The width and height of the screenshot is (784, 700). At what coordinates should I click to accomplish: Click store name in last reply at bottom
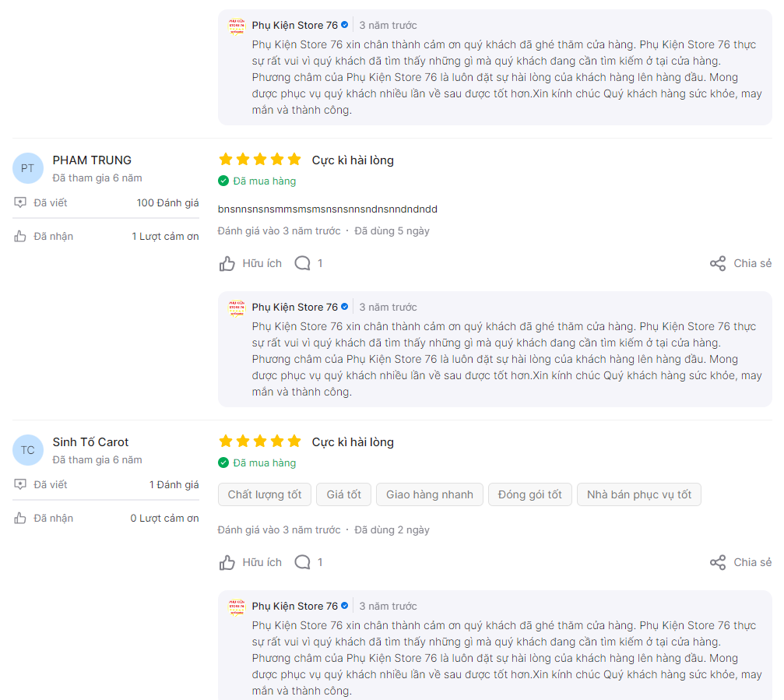pyautogui.click(x=295, y=606)
